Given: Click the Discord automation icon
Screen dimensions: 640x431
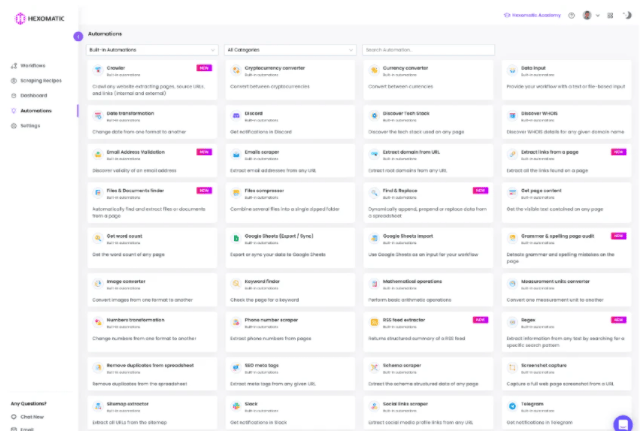Looking at the screenshot, I should coord(235,113).
